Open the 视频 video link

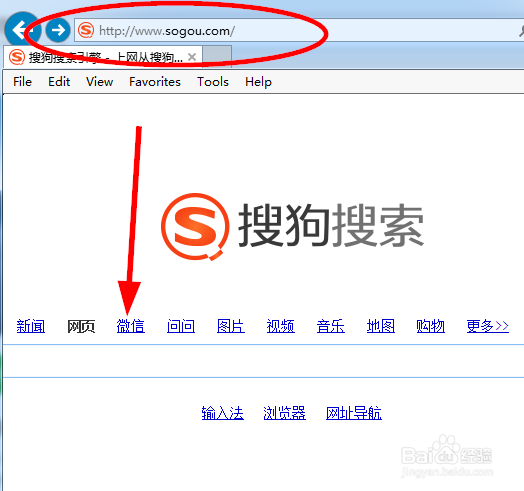(x=281, y=326)
